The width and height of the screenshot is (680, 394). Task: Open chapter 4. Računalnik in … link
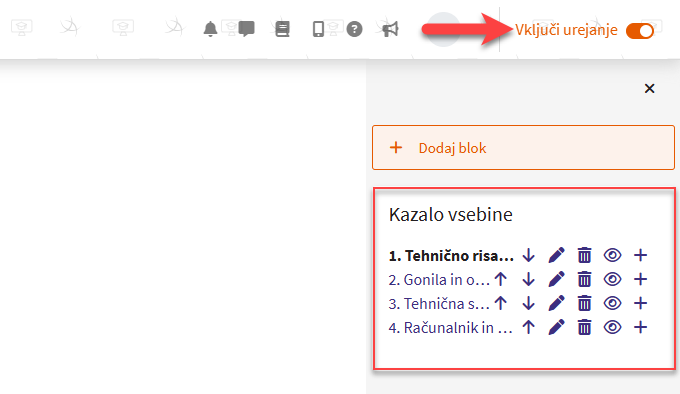pos(450,328)
